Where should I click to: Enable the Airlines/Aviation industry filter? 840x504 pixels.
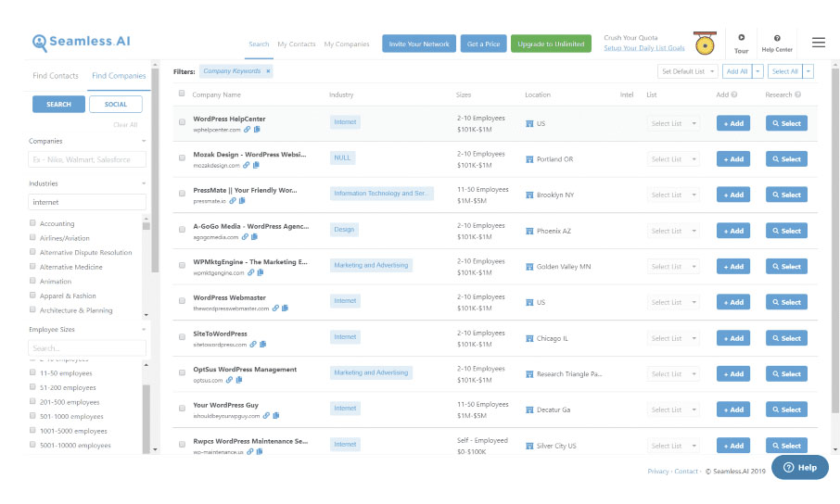click(x=32, y=237)
